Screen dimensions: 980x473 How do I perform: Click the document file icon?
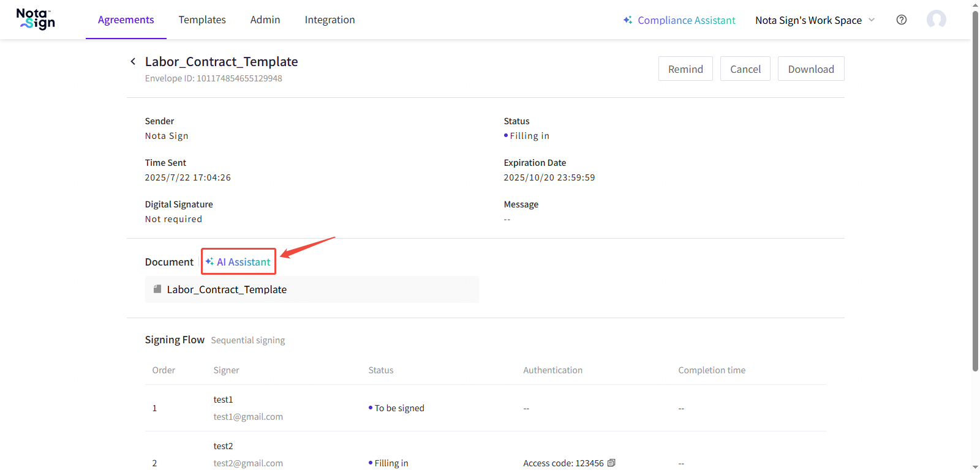tap(157, 289)
